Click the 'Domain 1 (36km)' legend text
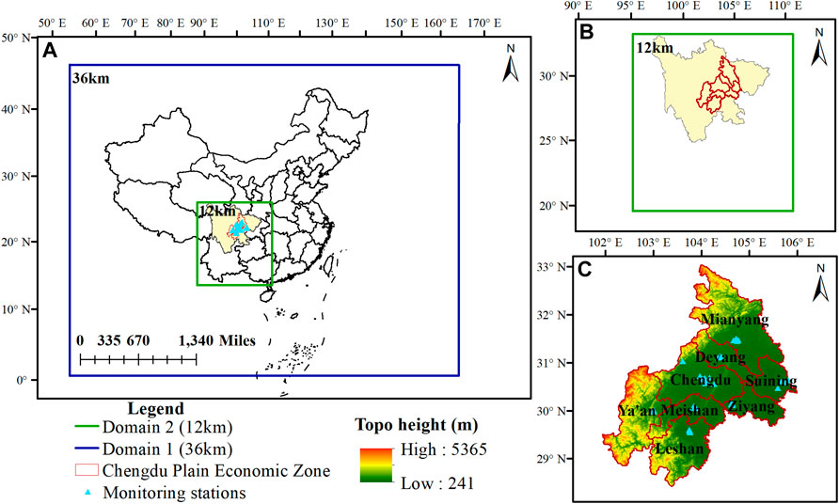This screenshot has width=839, height=504. [168, 449]
